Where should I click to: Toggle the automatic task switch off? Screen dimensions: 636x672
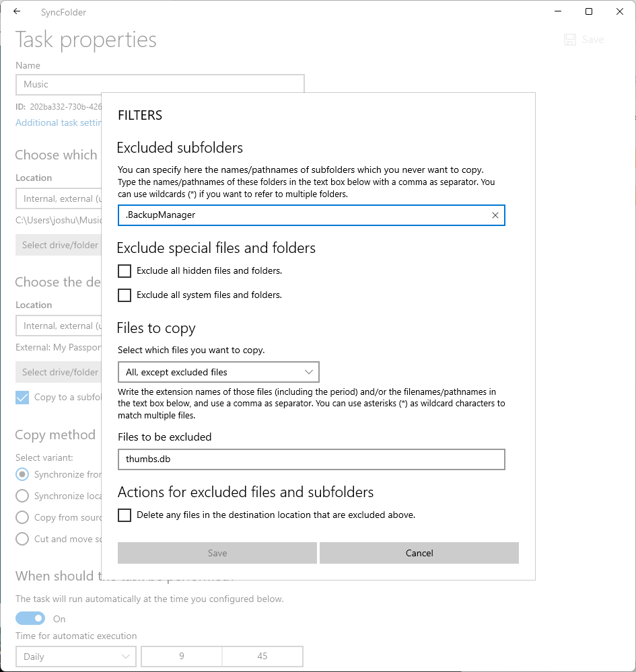pos(30,619)
